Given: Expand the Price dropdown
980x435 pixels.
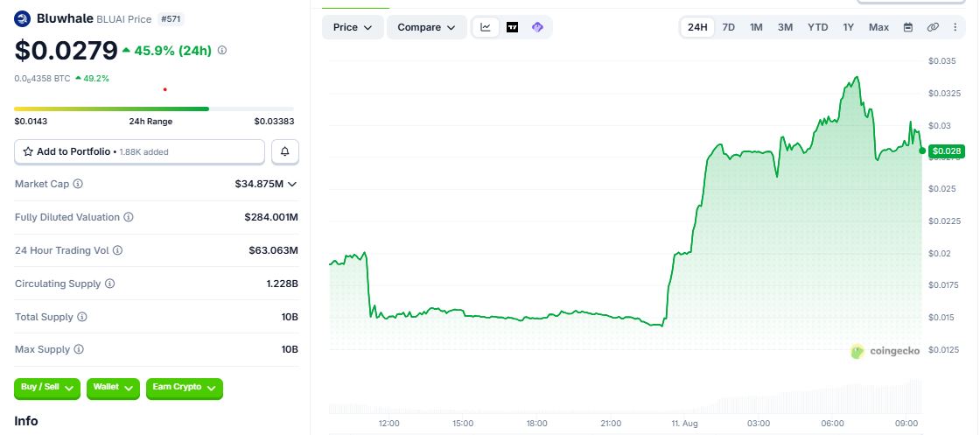Looking at the screenshot, I should click(353, 27).
